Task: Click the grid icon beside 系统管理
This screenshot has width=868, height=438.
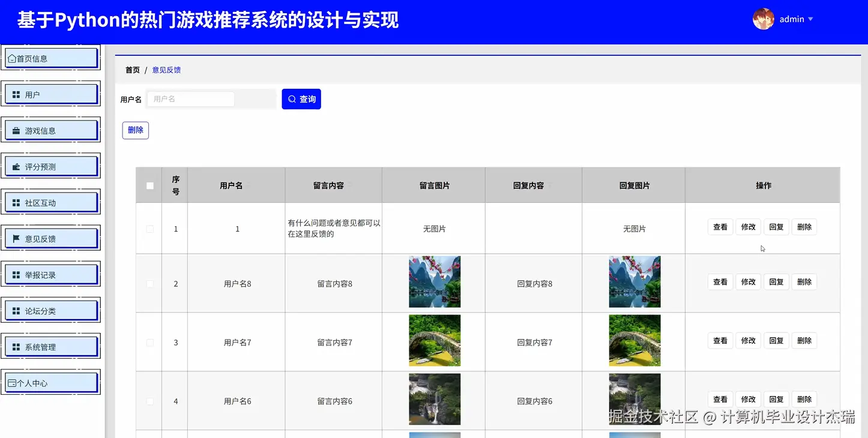Action: [16, 347]
